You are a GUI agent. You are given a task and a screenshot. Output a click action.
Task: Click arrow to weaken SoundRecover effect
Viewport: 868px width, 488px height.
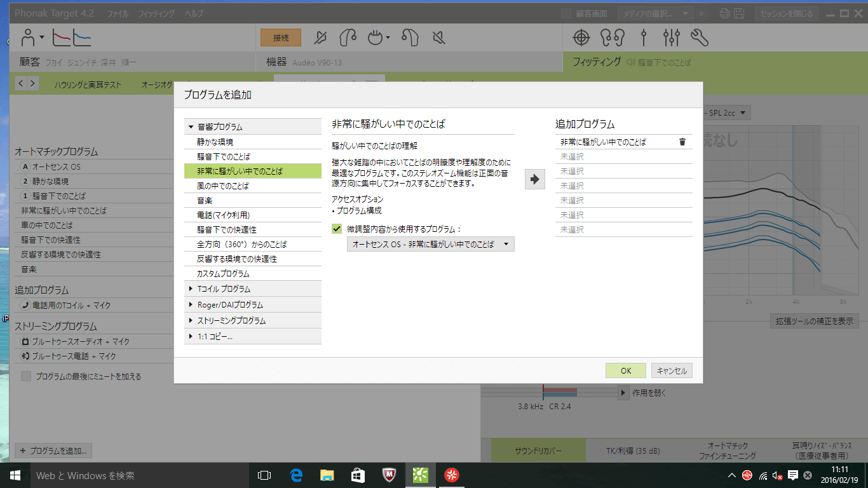[x=624, y=393]
